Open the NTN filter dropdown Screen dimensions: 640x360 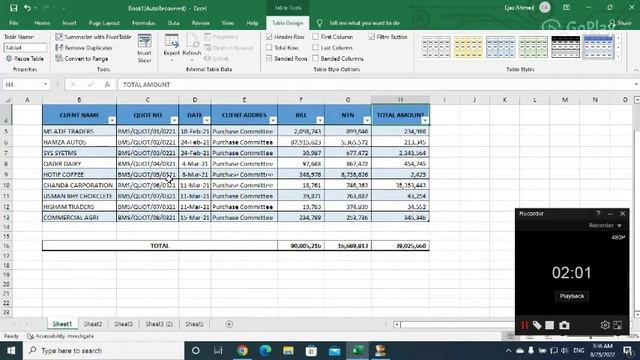tap(367, 120)
